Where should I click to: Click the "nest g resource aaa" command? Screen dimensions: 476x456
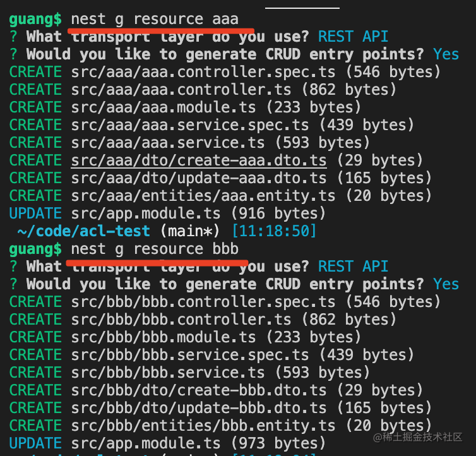coord(155,19)
